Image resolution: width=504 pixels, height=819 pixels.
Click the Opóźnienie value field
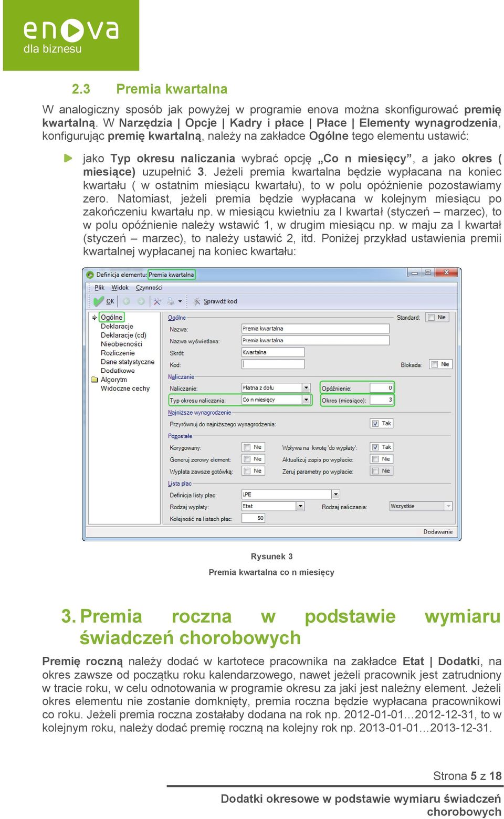click(382, 388)
